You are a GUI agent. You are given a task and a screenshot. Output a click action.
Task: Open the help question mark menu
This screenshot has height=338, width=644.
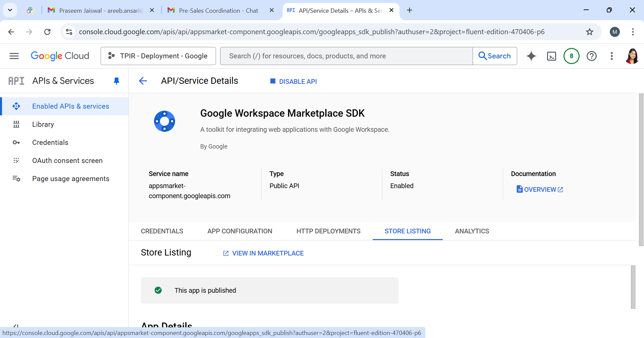pos(592,56)
